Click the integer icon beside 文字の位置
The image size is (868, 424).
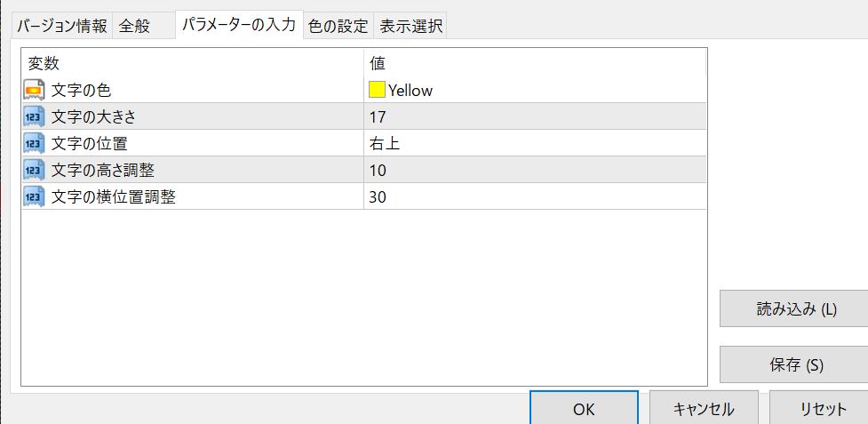pyautogui.click(x=34, y=143)
